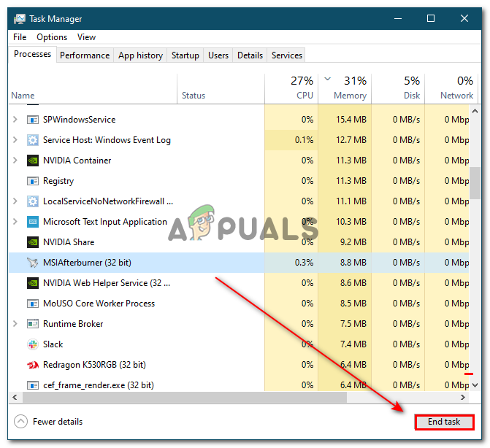Open the View menu
This screenshot has width=490, height=448.
pyautogui.click(x=87, y=37)
